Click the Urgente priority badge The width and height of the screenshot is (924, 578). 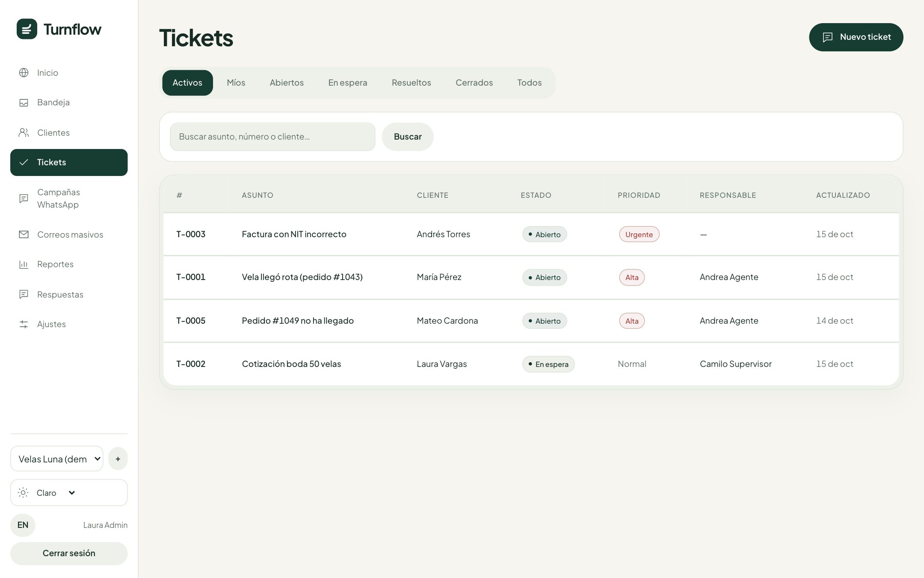pos(639,234)
